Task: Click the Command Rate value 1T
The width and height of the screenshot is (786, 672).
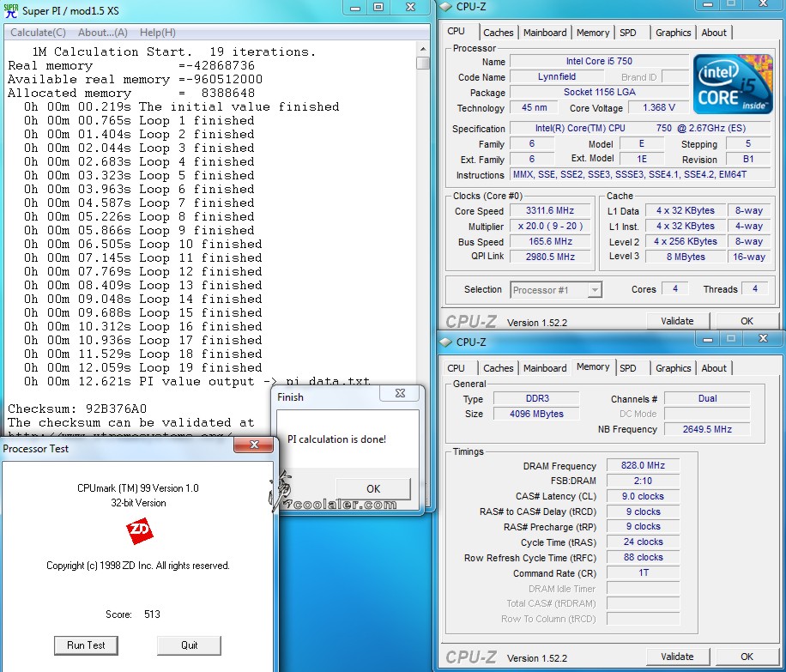Action: [x=644, y=572]
